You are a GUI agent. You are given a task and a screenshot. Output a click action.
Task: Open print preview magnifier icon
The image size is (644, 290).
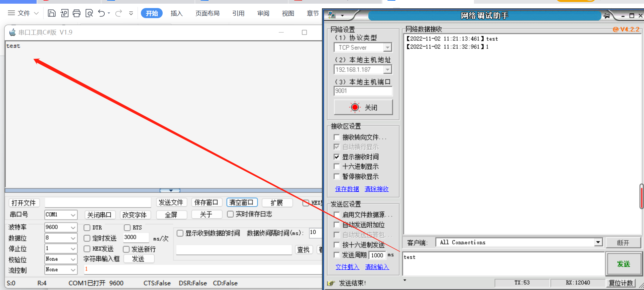[89, 13]
